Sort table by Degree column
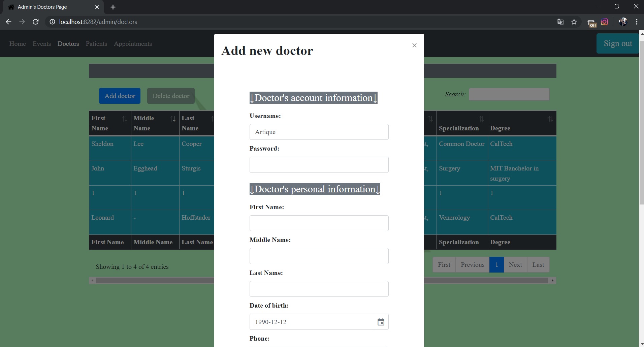 (x=522, y=123)
